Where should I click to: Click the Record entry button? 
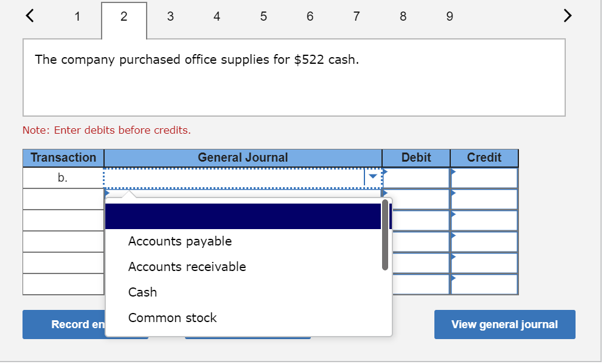click(x=64, y=325)
